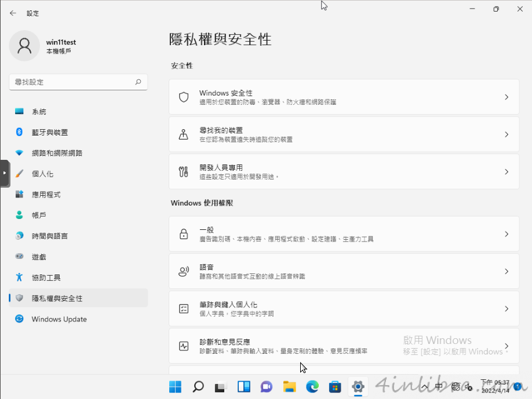Click the magnifier icon in search box
532x399 pixels.
(x=138, y=82)
